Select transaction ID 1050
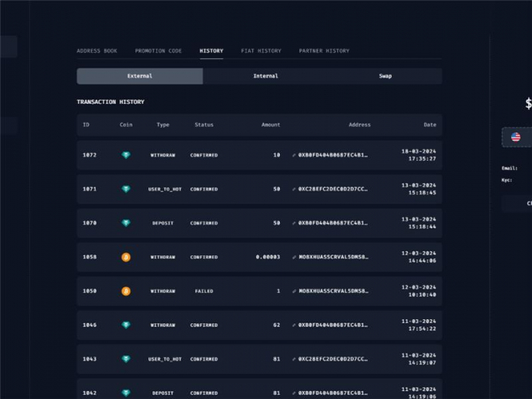Viewport: 532px width, 399px height. 89,291
